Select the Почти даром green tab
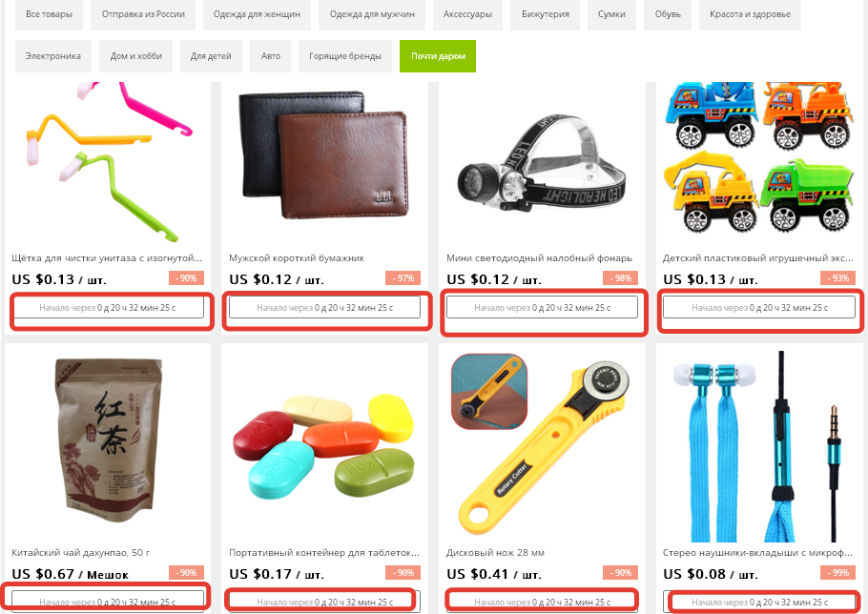Viewport: 868px width, 614px height. click(437, 56)
